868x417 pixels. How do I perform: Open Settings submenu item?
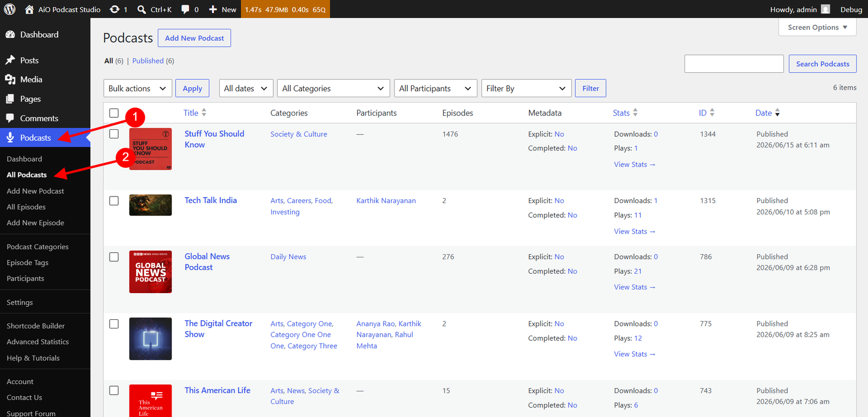point(20,302)
